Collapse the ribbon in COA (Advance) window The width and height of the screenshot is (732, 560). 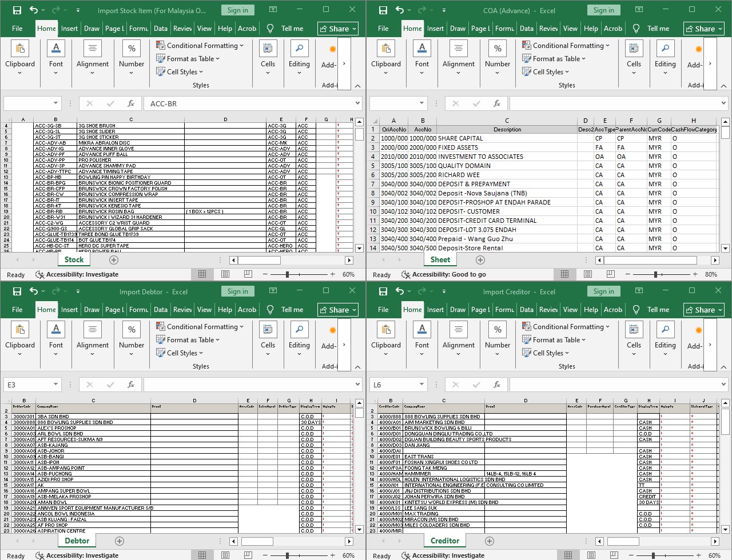point(723,86)
